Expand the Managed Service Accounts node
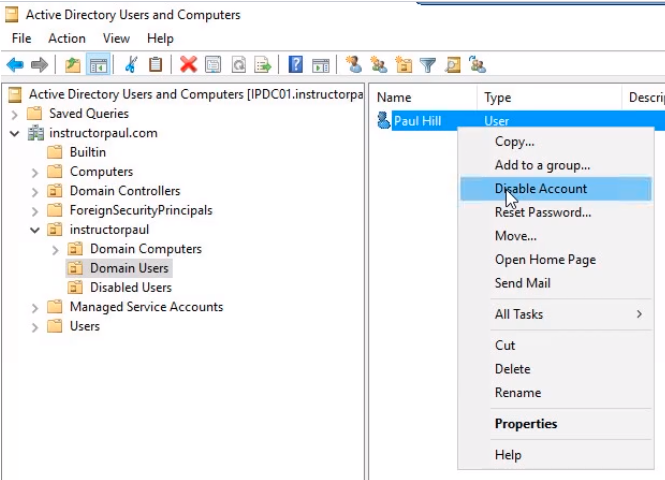Image resolution: width=665 pixels, height=480 pixels. [x=35, y=307]
